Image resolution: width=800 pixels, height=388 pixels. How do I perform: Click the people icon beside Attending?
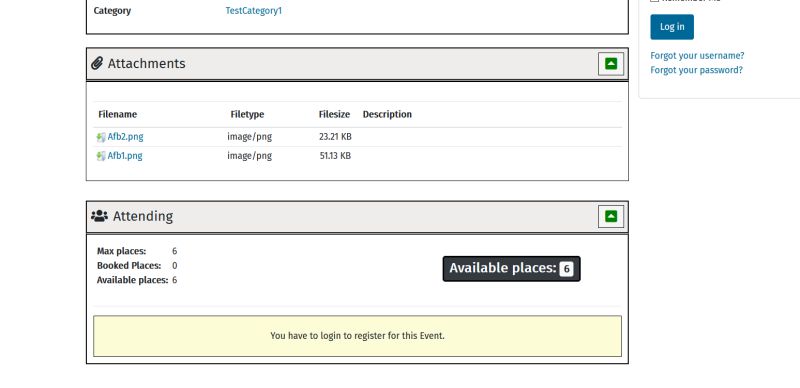click(x=99, y=216)
